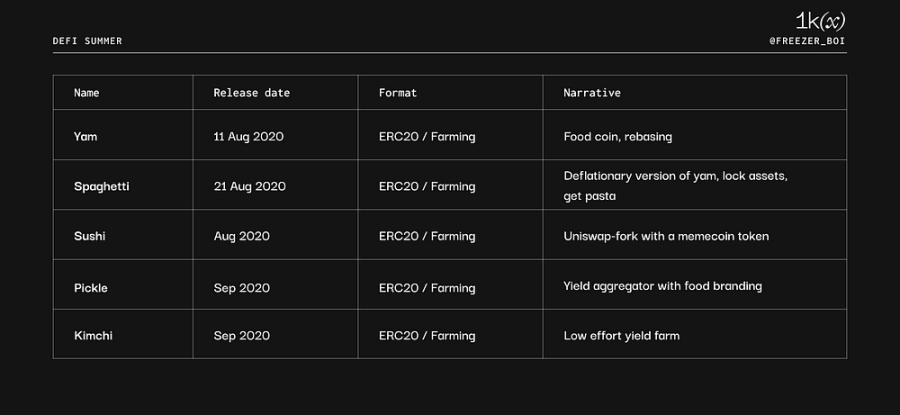
Task: Click the Sushi name cell
Action: coord(90,236)
